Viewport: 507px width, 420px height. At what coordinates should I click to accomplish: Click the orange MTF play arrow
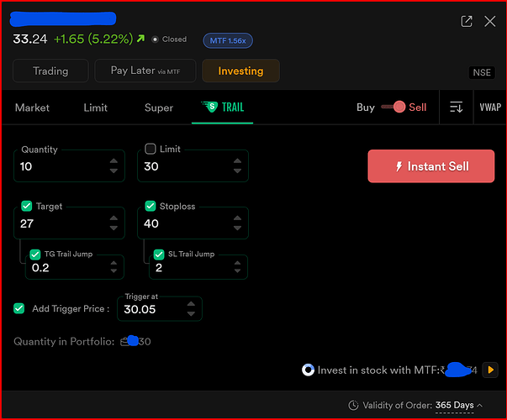[490, 370]
